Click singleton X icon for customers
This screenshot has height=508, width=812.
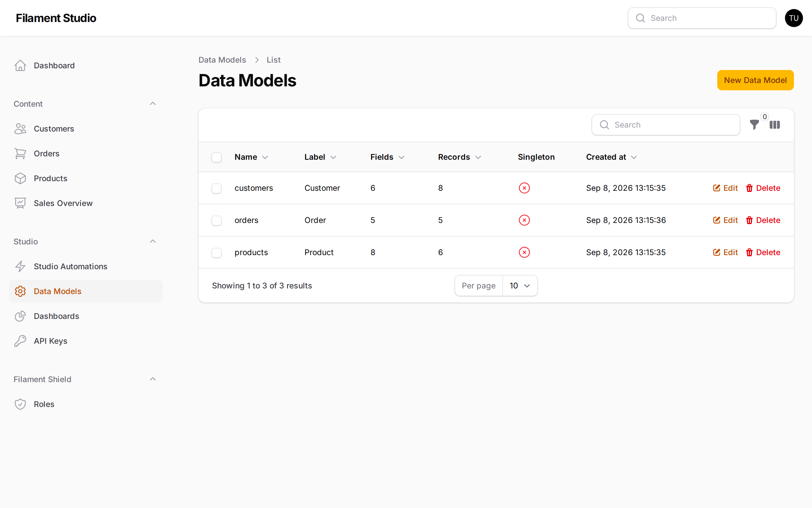(524, 188)
